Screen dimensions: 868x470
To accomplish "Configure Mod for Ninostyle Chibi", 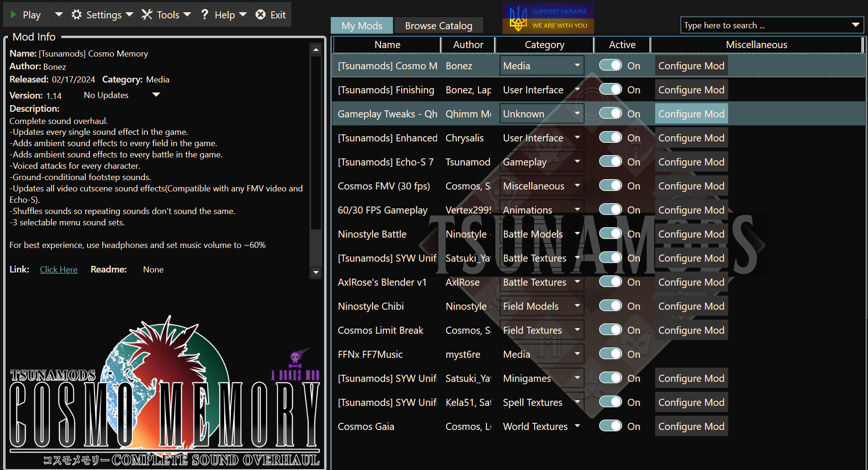I will point(691,306).
